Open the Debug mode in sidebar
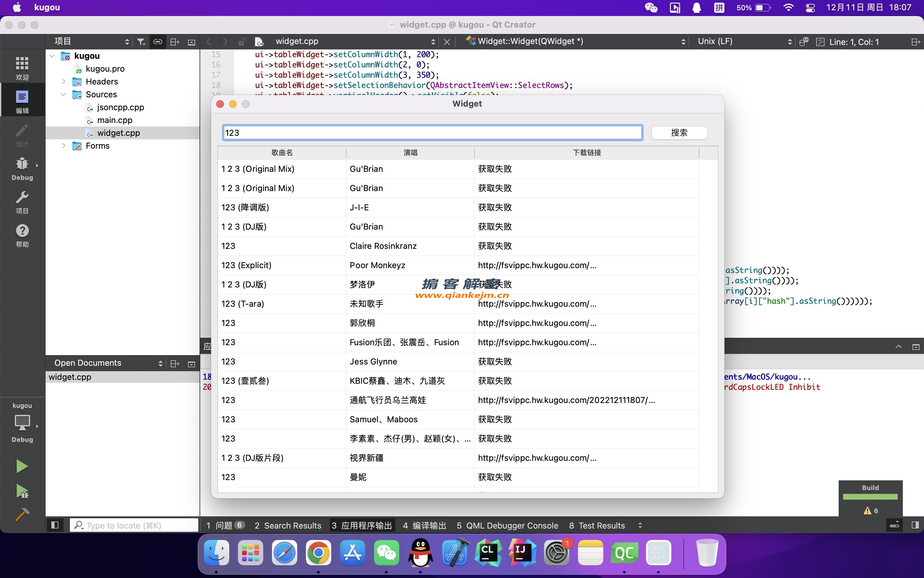 22,168
